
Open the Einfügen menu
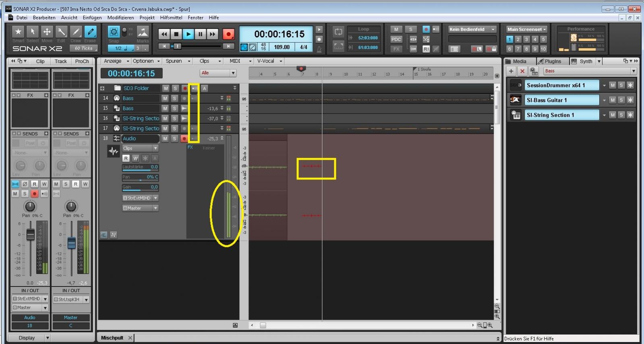click(92, 18)
